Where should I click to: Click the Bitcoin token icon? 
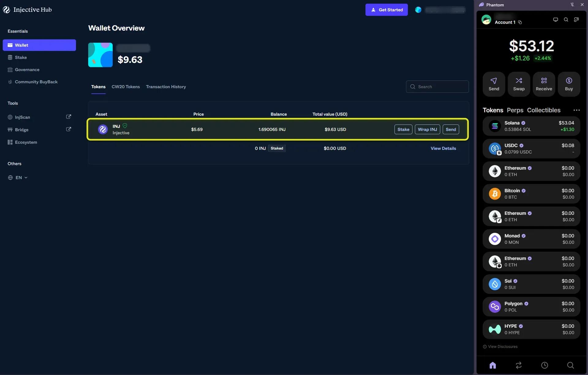point(495,194)
